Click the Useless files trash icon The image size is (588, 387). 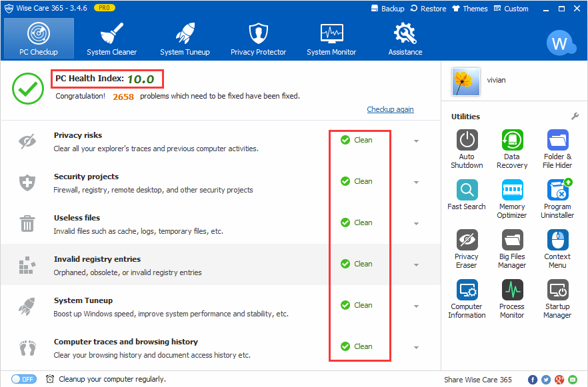27,224
